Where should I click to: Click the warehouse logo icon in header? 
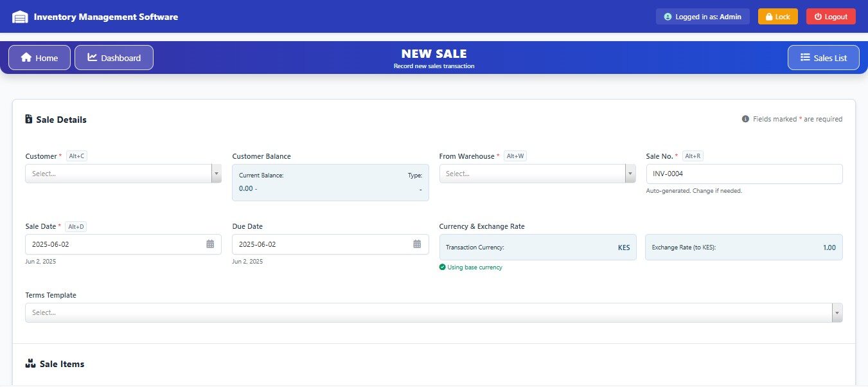20,17
